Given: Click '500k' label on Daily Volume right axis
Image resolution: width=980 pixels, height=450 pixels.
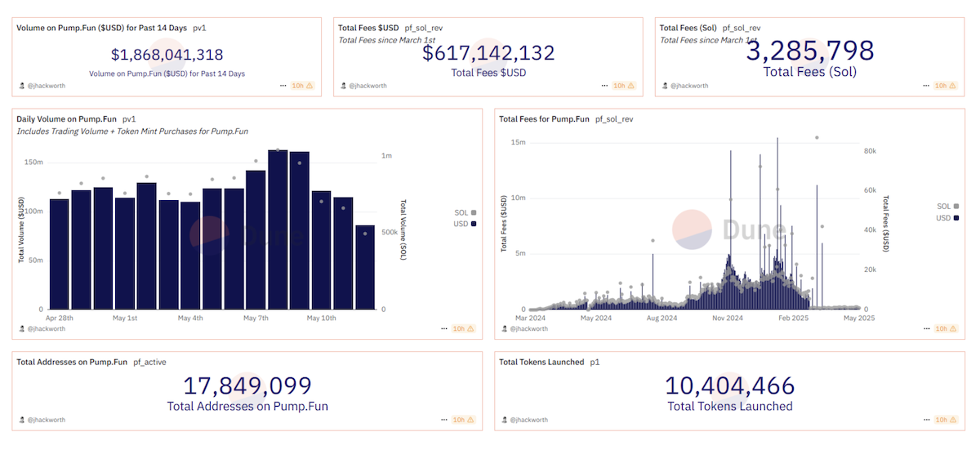Looking at the screenshot, I should coord(390,232).
